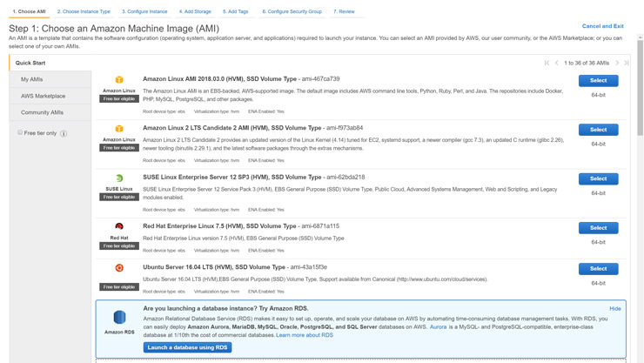The image size is (644, 363).
Task: Click the SUSE Linux green chameleon icon
Action: click(x=119, y=178)
